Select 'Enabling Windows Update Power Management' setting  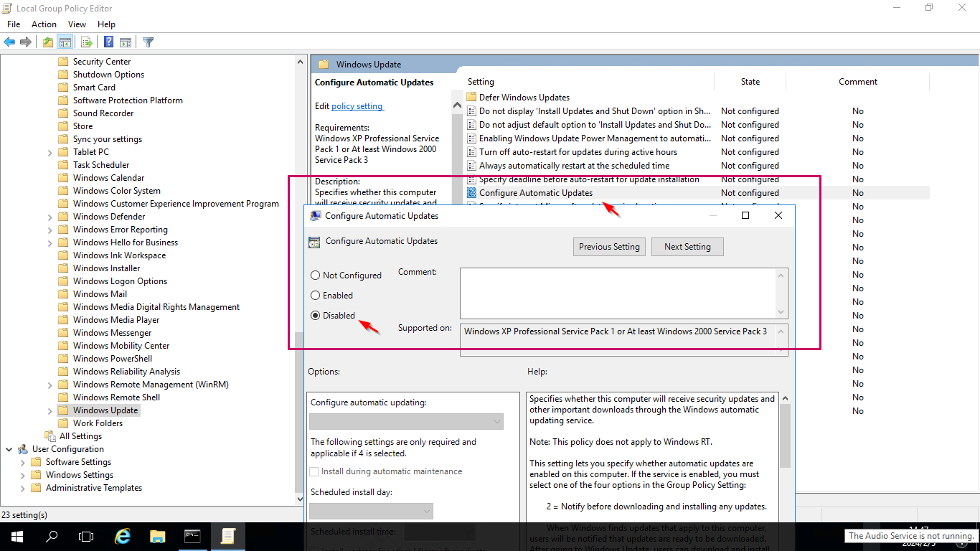tap(595, 138)
